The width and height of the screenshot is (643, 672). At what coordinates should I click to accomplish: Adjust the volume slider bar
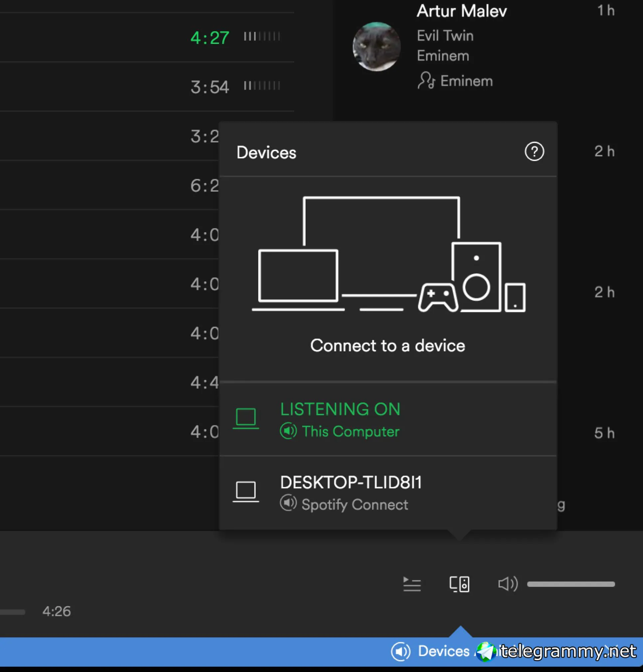pos(571,584)
